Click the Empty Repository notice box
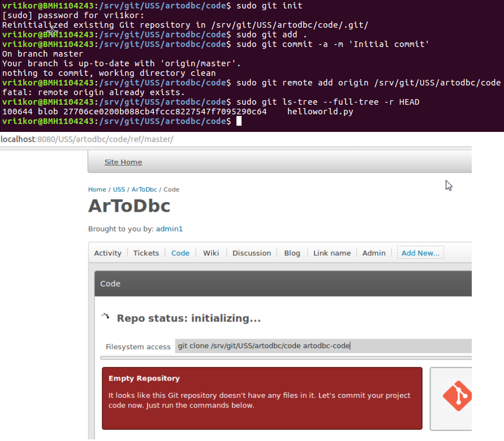 [262, 398]
